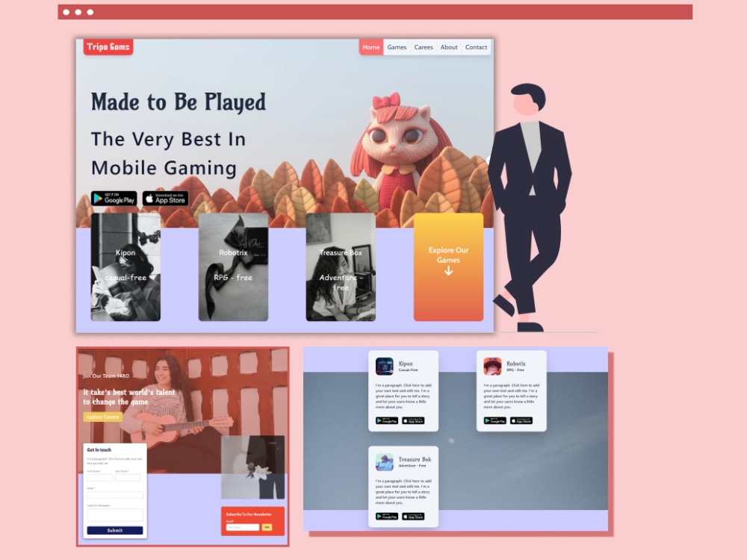Click Google Play badge in Kipon card

387,420
